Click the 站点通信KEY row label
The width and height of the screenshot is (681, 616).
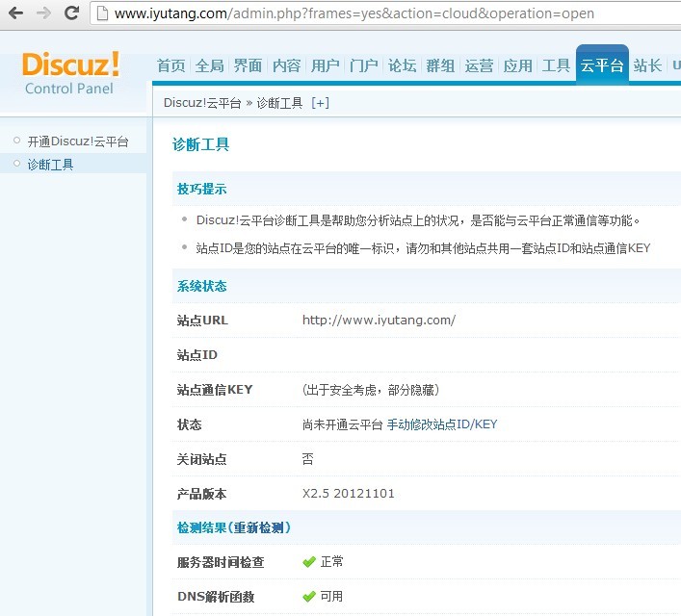pyautogui.click(x=215, y=390)
